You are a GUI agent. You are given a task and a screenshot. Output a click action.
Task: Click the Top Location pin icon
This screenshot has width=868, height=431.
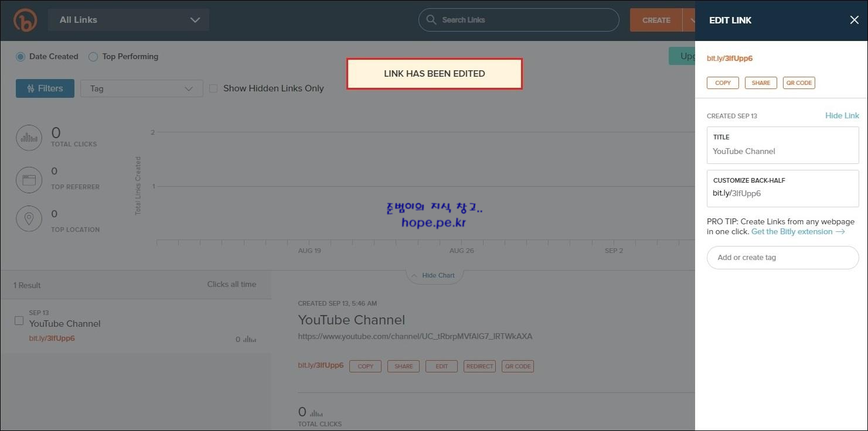[x=29, y=219]
